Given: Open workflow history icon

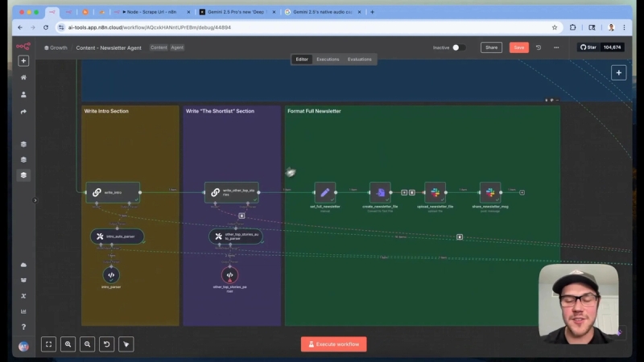Looking at the screenshot, I should pyautogui.click(x=539, y=47).
